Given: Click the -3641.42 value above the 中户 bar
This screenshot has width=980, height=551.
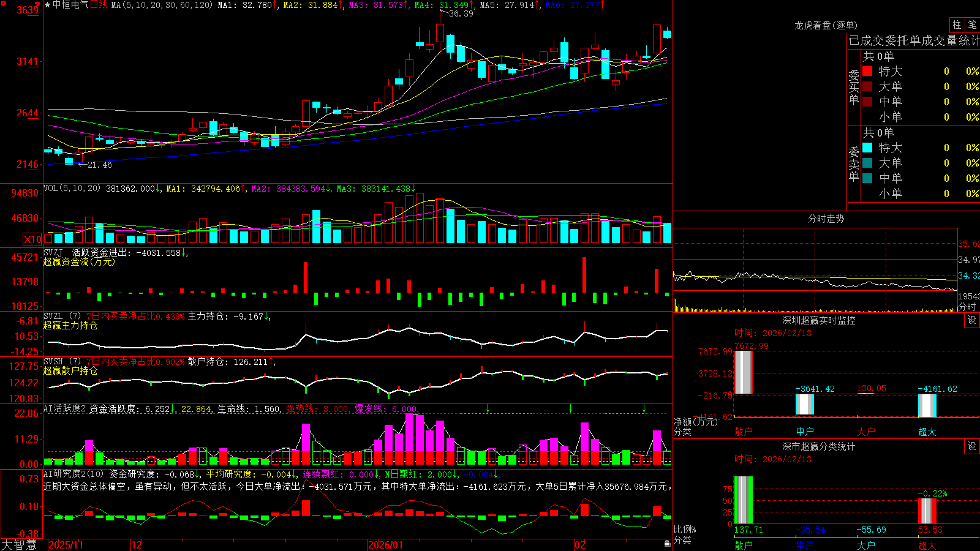Looking at the screenshot, I should click(815, 389).
